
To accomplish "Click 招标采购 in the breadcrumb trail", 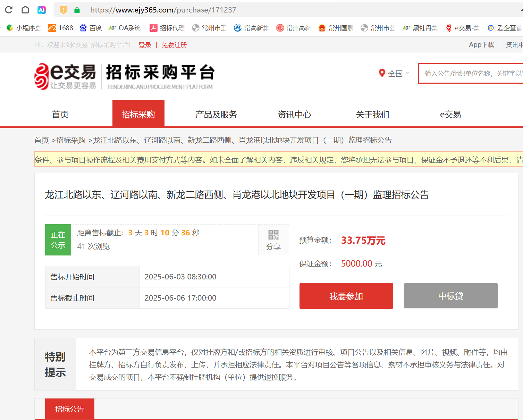I will pyautogui.click(x=71, y=140).
